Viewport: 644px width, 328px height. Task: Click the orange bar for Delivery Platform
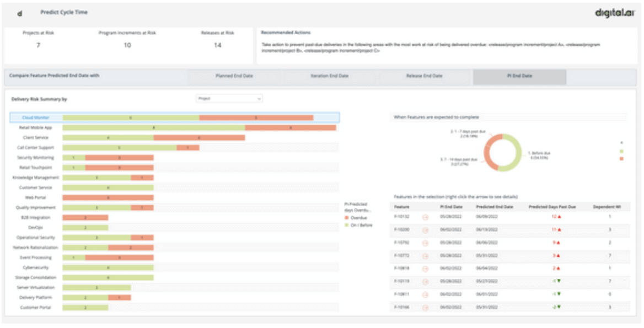pos(120,297)
